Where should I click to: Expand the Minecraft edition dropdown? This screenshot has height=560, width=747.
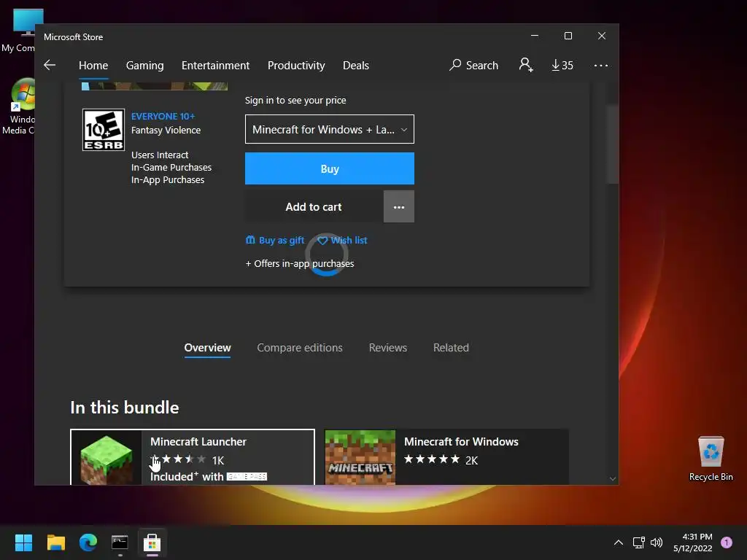[x=330, y=129]
